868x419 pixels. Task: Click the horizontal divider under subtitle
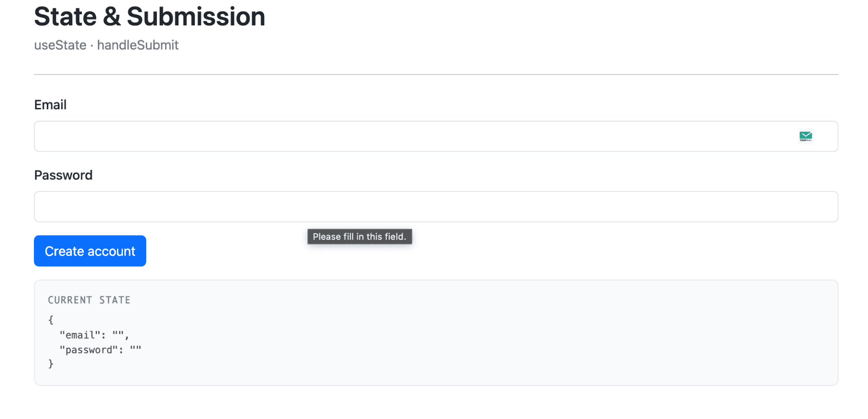point(436,75)
